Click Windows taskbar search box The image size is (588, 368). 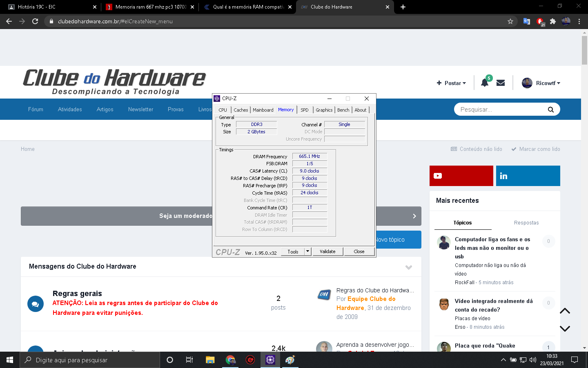point(90,360)
